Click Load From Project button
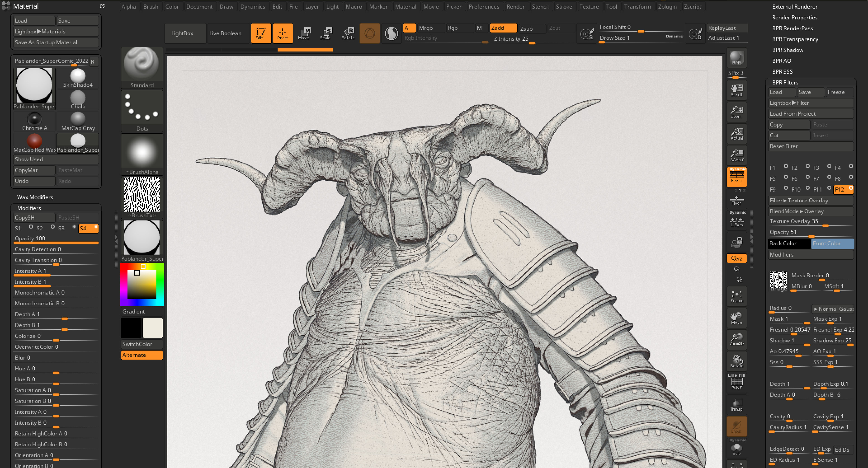This screenshot has width=868, height=468. click(811, 113)
